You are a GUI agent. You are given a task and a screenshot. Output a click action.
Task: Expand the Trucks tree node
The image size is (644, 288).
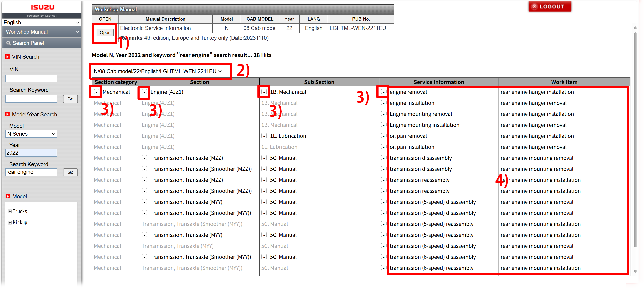(x=10, y=211)
